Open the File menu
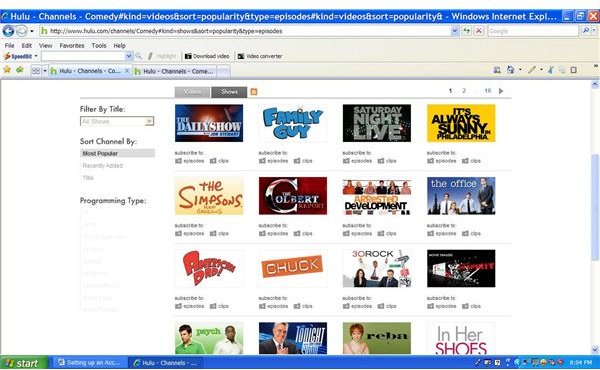Viewport: 600px width, 370px height. point(9,45)
